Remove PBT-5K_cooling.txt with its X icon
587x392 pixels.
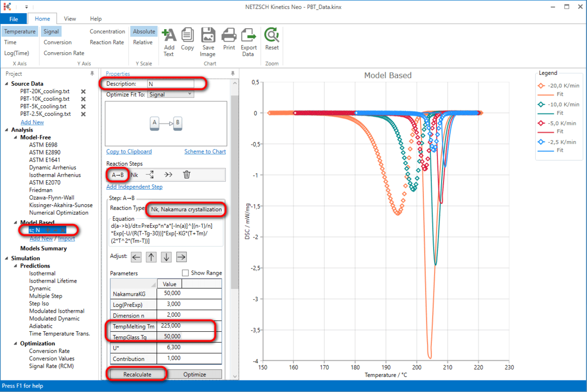click(x=83, y=106)
